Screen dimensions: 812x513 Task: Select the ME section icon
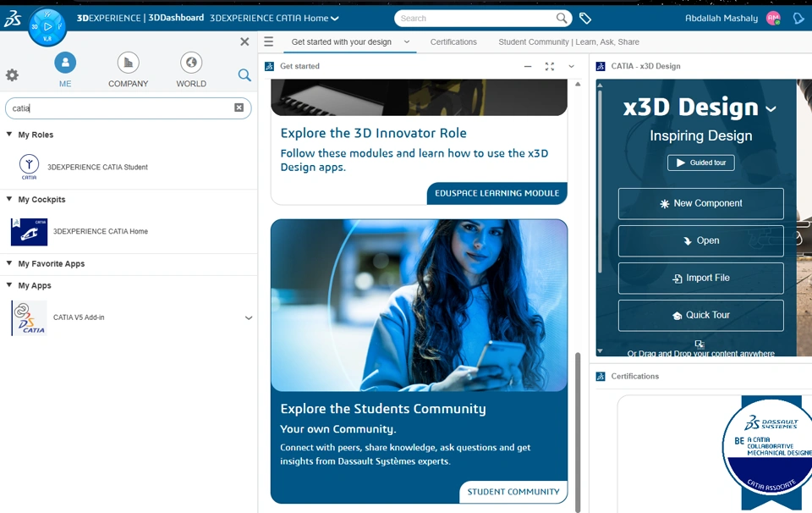pos(65,63)
